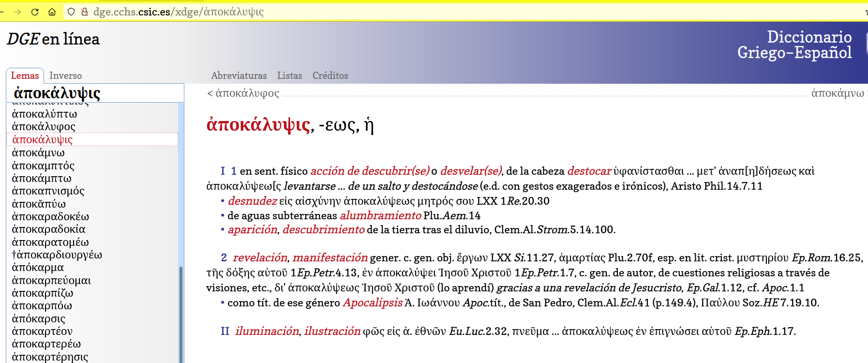Go to previous entry ἀποκάλυφος link
Viewport: 868px width, 363px height.
[243, 93]
